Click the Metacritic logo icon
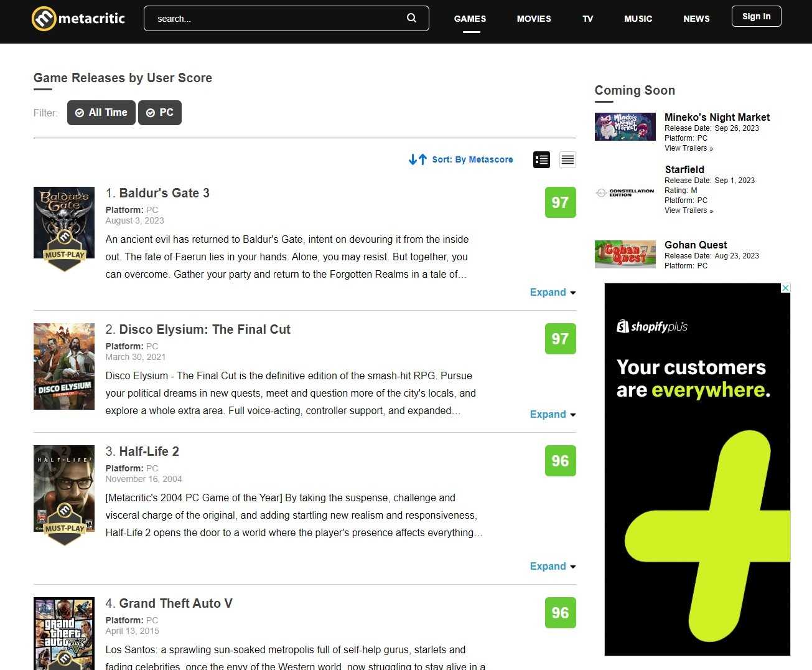Viewport: 812px width, 670px height. [x=44, y=19]
